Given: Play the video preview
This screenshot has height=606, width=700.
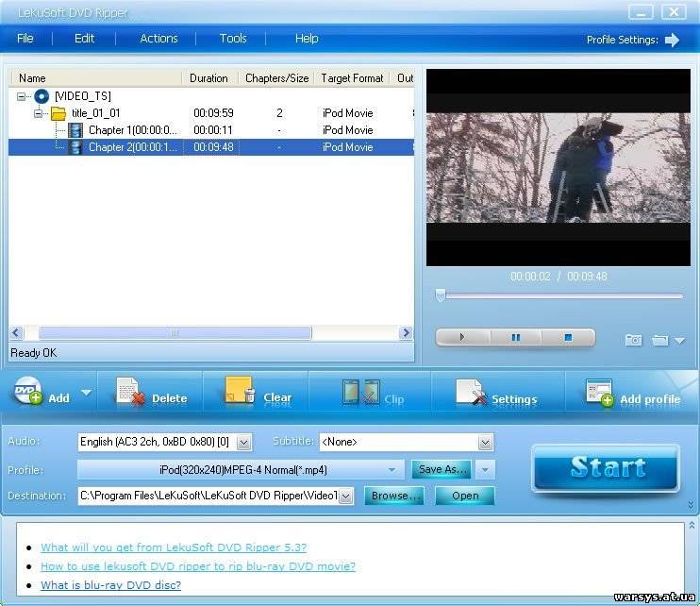Looking at the screenshot, I should click(x=462, y=337).
